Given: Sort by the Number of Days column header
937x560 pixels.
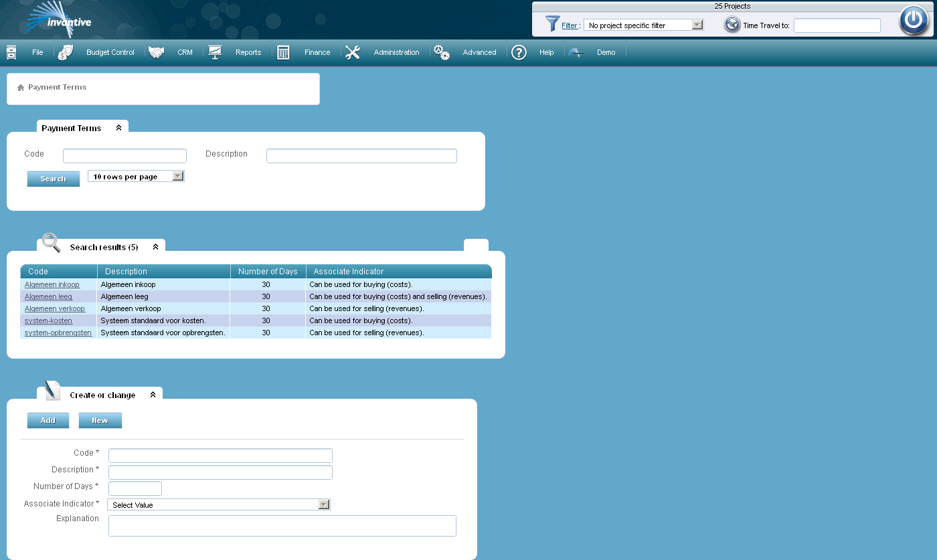Looking at the screenshot, I should tap(268, 272).
